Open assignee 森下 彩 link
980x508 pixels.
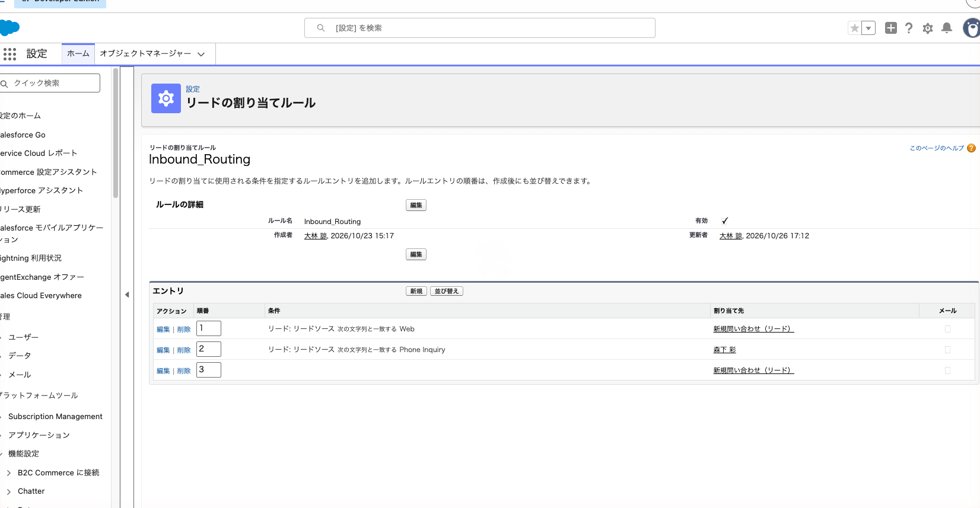click(724, 350)
